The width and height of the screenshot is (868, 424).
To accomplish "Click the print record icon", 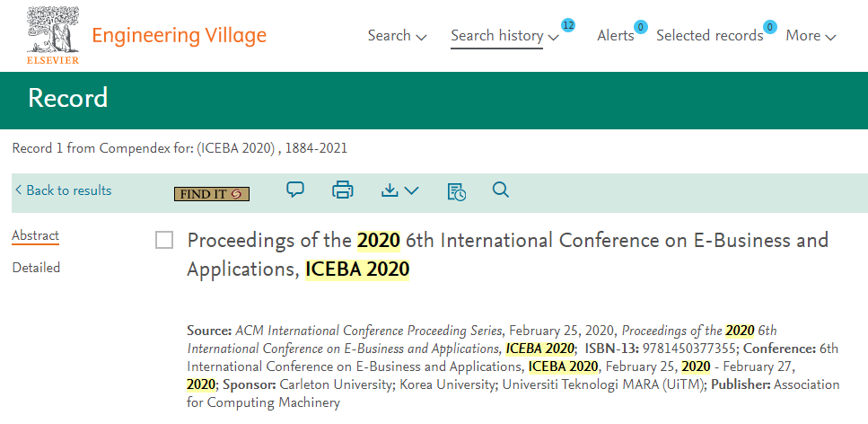I will (343, 190).
